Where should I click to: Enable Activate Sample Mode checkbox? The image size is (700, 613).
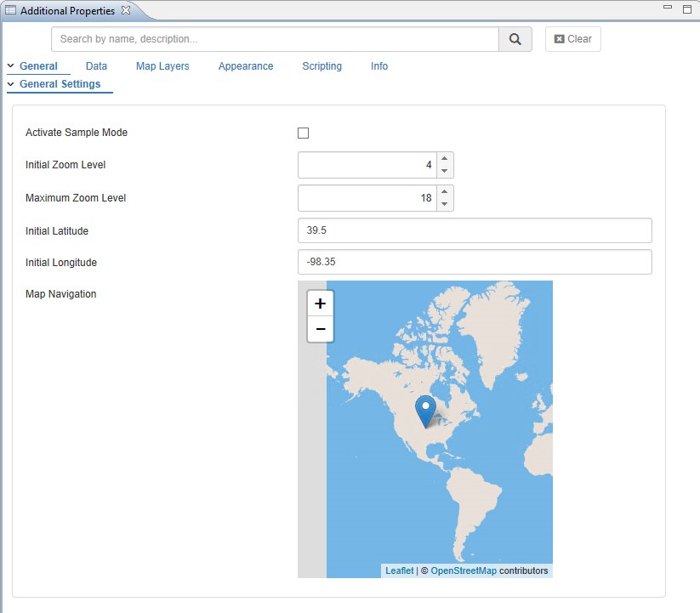click(304, 133)
